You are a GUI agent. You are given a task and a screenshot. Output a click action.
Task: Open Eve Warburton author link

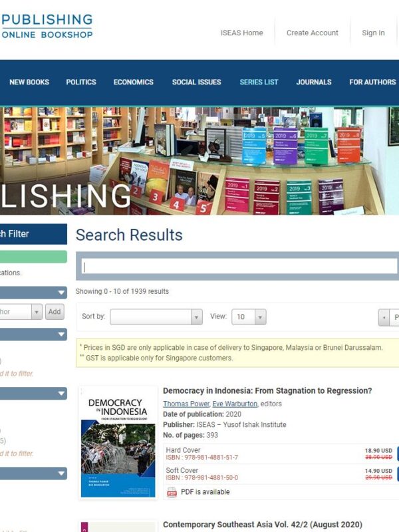(235, 404)
